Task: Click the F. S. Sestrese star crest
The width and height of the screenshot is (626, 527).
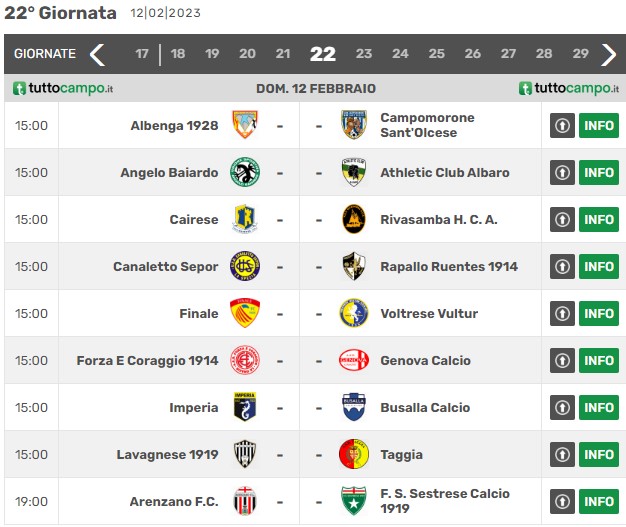Action: (x=354, y=501)
